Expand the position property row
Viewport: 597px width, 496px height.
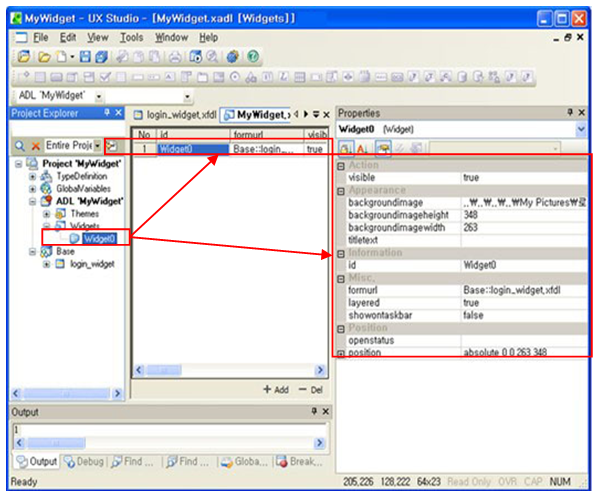[x=341, y=354]
